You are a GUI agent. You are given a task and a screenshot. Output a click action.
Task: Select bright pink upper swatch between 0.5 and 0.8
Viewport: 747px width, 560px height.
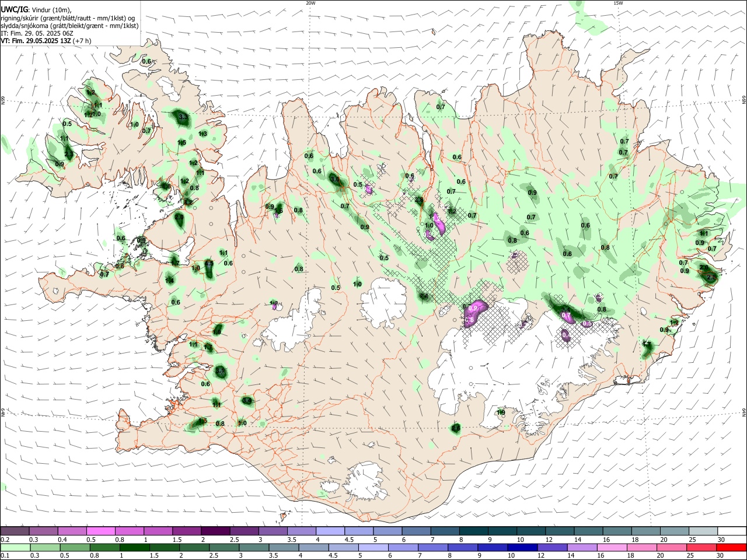click(x=101, y=531)
